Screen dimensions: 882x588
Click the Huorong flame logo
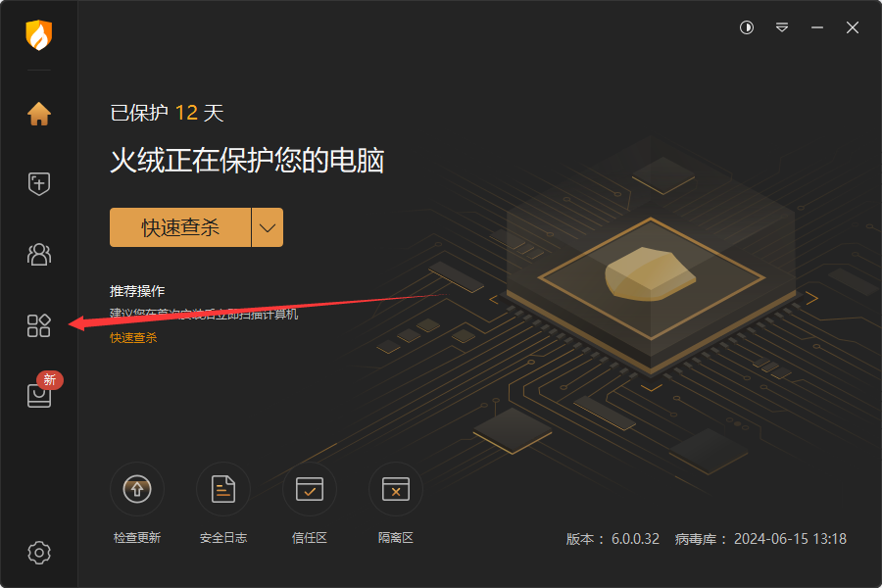[x=39, y=35]
